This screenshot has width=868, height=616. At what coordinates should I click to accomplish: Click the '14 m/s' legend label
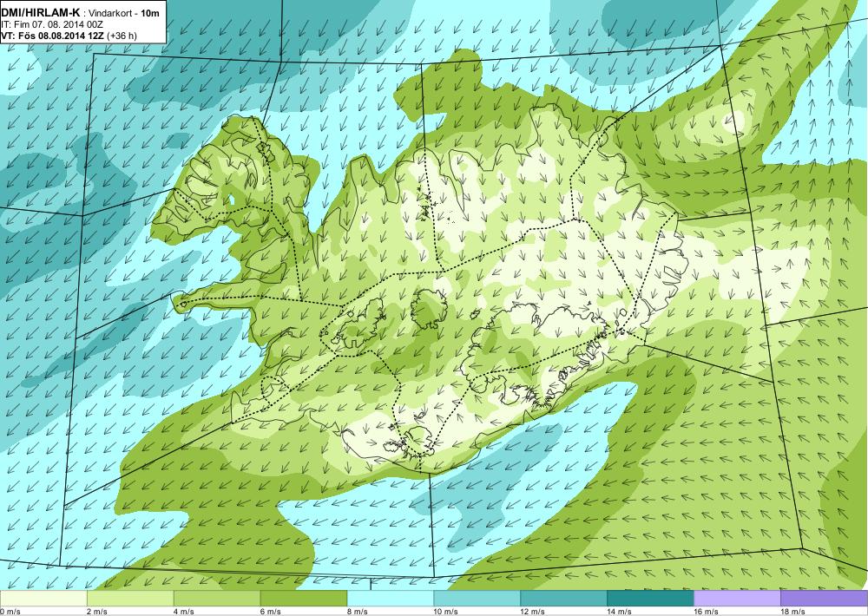(620, 612)
